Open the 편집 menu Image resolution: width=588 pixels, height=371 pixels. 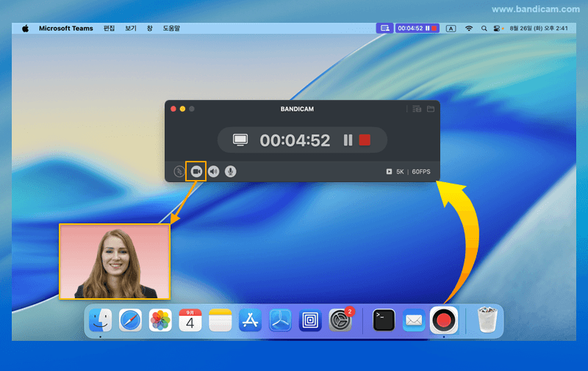(x=109, y=28)
